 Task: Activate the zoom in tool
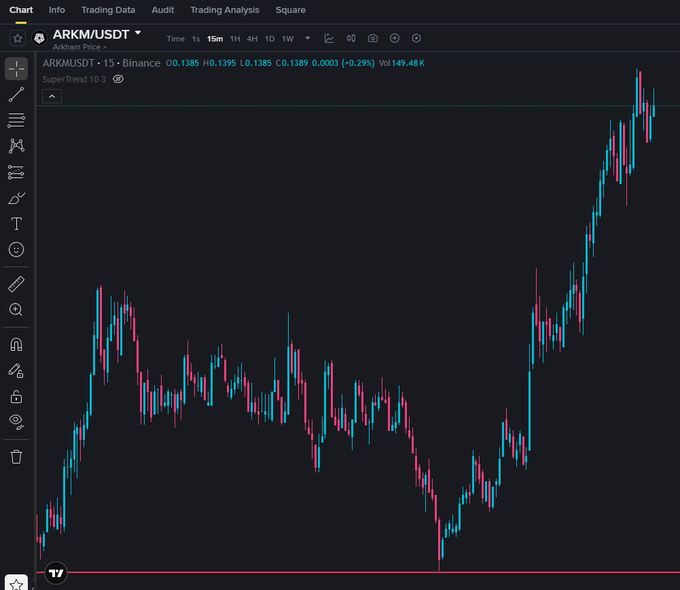16,310
